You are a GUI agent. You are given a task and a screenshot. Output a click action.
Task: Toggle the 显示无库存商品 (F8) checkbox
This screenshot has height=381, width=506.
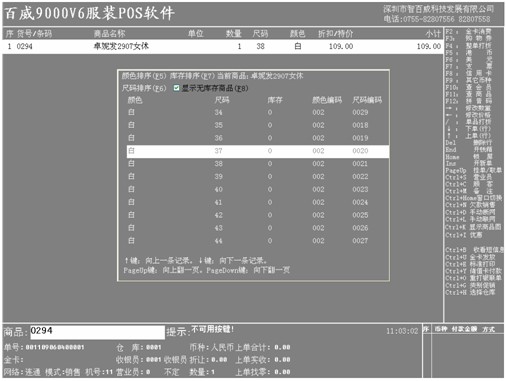[x=176, y=88]
